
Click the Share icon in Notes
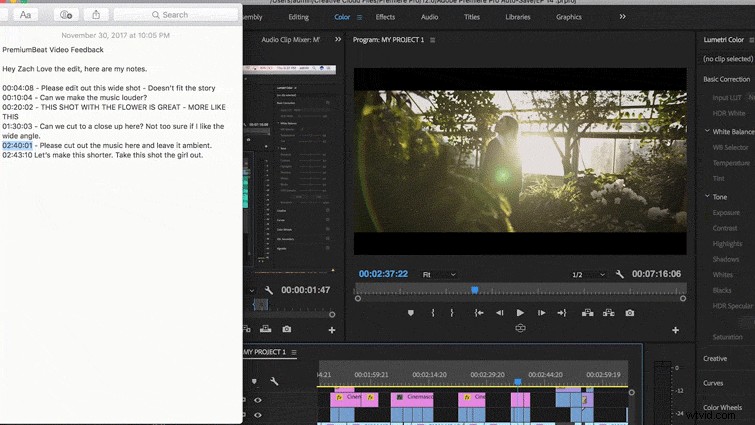(x=96, y=15)
